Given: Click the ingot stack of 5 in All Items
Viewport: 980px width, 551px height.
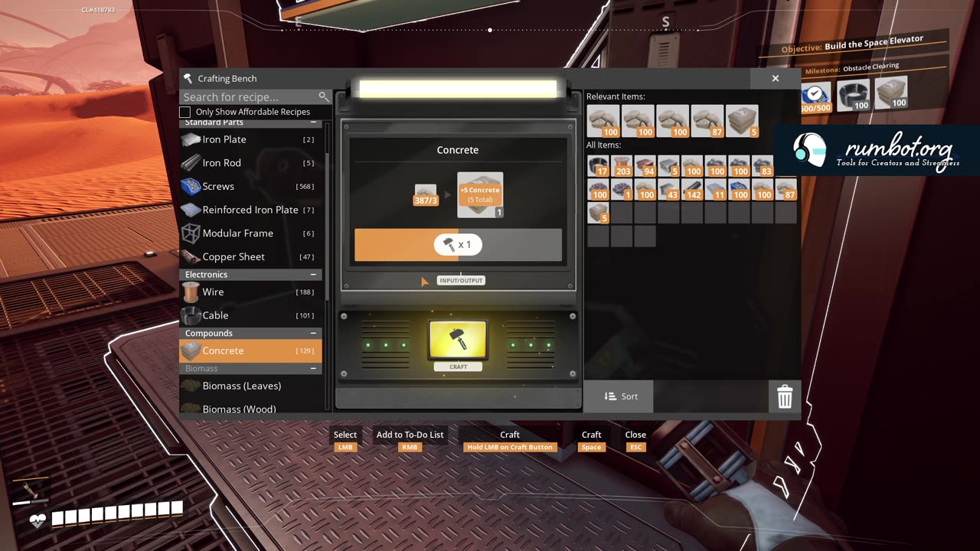Looking at the screenshot, I should click(x=669, y=166).
